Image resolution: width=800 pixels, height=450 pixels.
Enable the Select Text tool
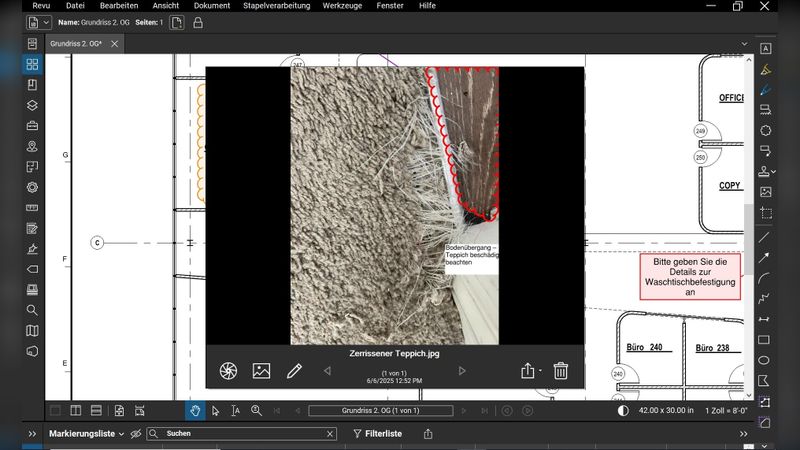pos(235,411)
